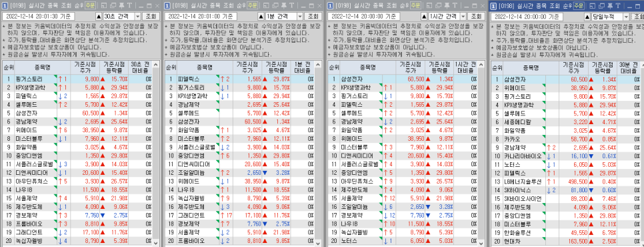Duplicate the 당일누적 window via copy icon
Image resolution: width=644 pixels, height=247 pixels.
(x=601, y=5)
